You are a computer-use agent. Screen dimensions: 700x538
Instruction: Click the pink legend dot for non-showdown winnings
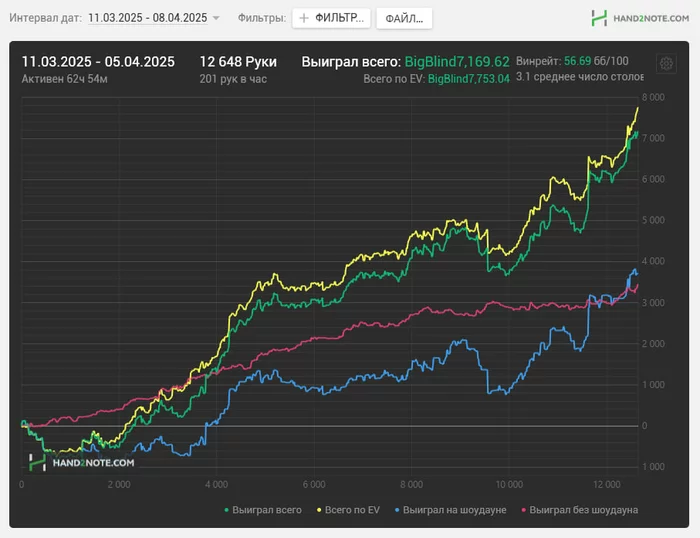point(524,510)
